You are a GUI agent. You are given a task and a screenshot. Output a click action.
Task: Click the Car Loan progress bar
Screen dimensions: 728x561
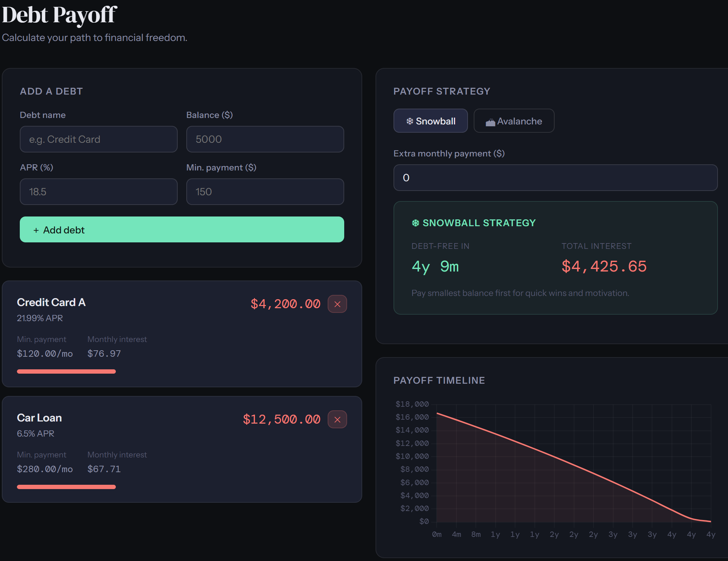click(66, 487)
